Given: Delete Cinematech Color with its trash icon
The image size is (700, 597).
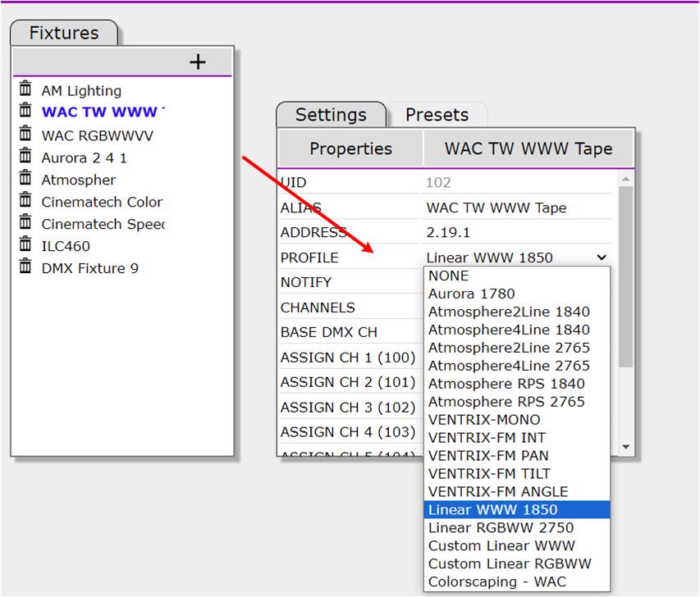Looking at the screenshot, I should point(25,200).
